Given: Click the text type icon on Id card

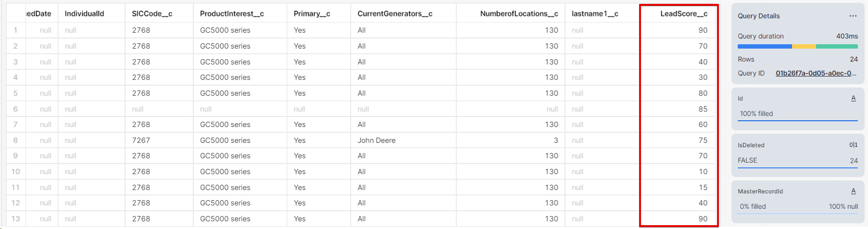Looking at the screenshot, I should (x=853, y=98).
